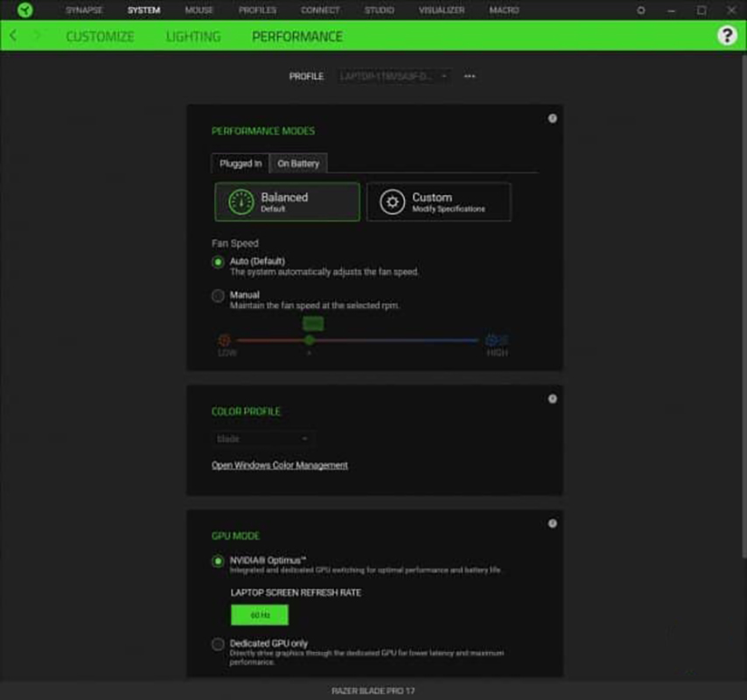Select Auto (Default) fan speed
The image size is (747, 700).
[218, 262]
